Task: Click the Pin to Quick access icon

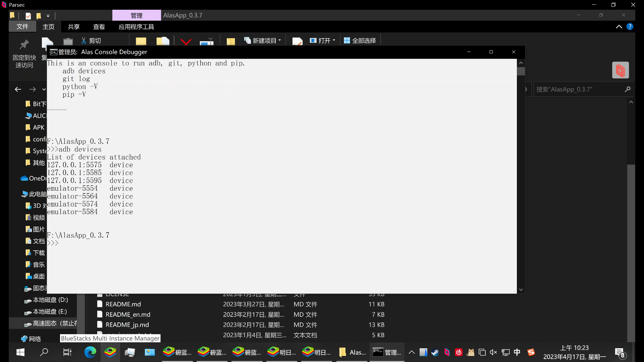Action: point(24,45)
